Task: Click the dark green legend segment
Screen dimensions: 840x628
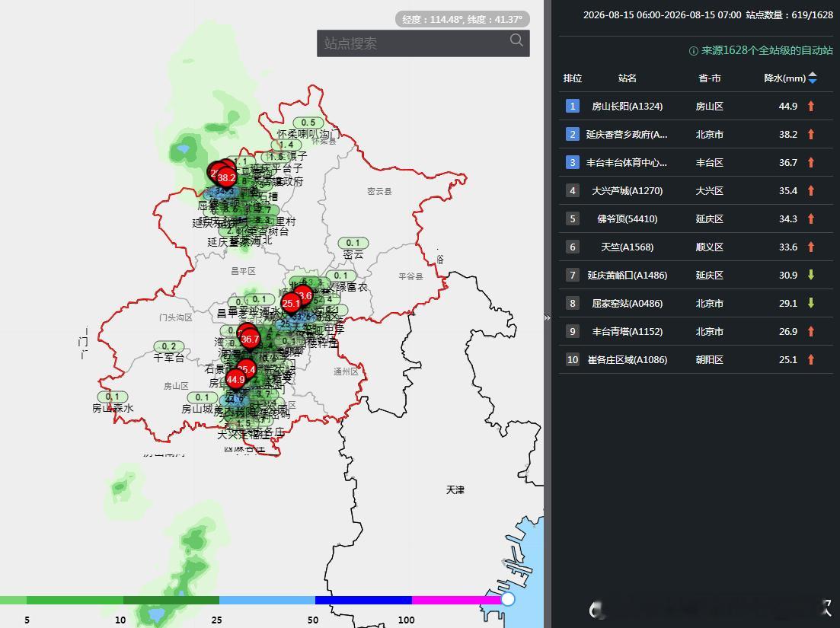Action: pyautogui.click(x=171, y=600)
